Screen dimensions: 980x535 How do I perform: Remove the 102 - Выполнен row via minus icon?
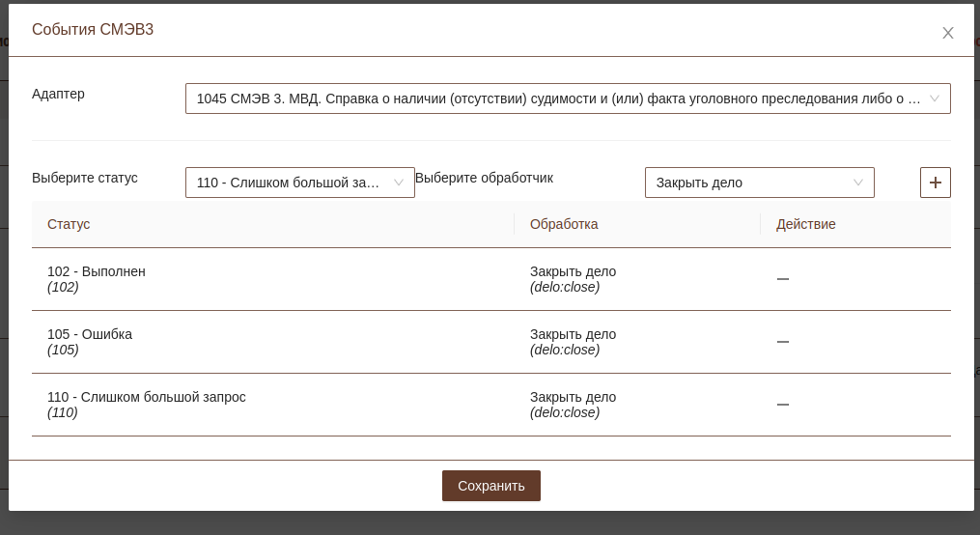click(783, 279)
